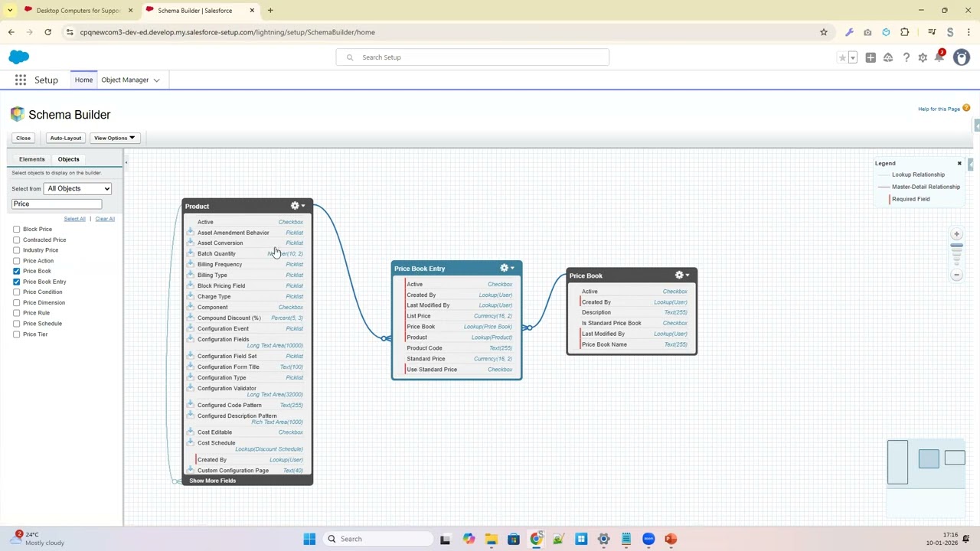The width and height of the screenshot is (980, 551).
Task: Open Chrome media control icon
Action: tap(932, 32)
